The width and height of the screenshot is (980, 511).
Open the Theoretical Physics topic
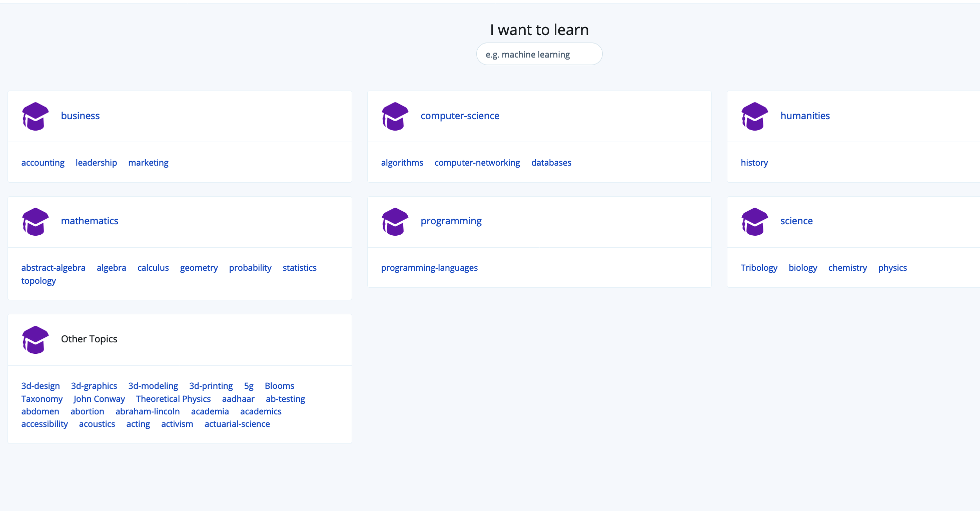tap(173, 399)
